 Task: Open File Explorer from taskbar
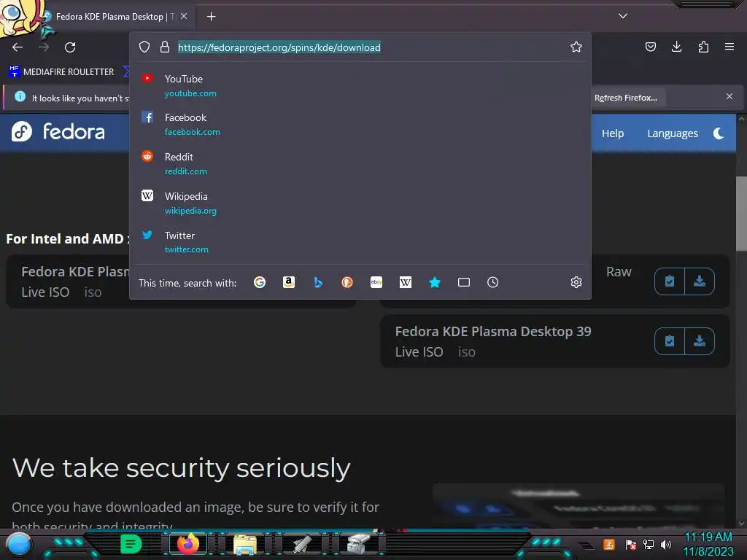click(x=245, y=545)
